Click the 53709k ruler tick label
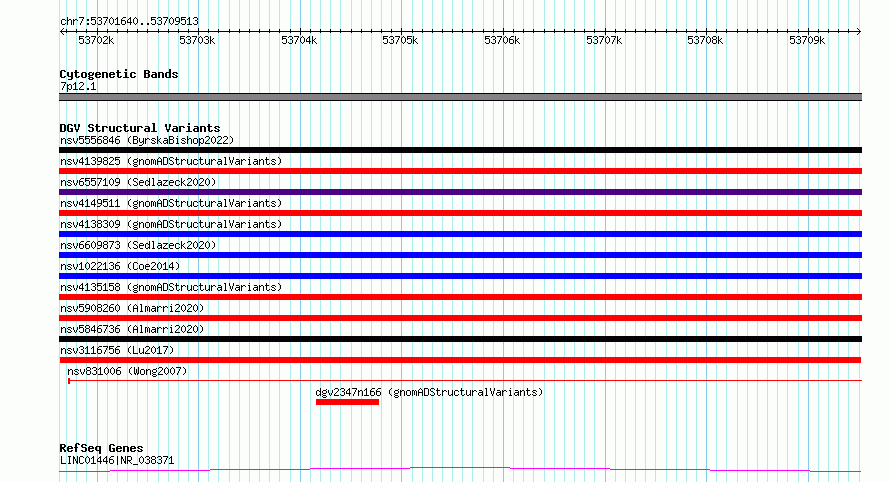 click(x=807, y=41)
